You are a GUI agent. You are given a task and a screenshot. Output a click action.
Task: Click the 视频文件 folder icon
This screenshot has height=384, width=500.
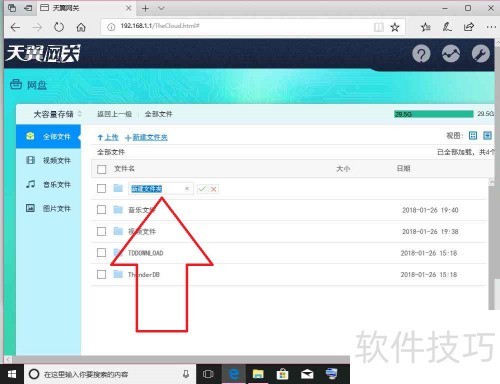[x=118, y=231]
